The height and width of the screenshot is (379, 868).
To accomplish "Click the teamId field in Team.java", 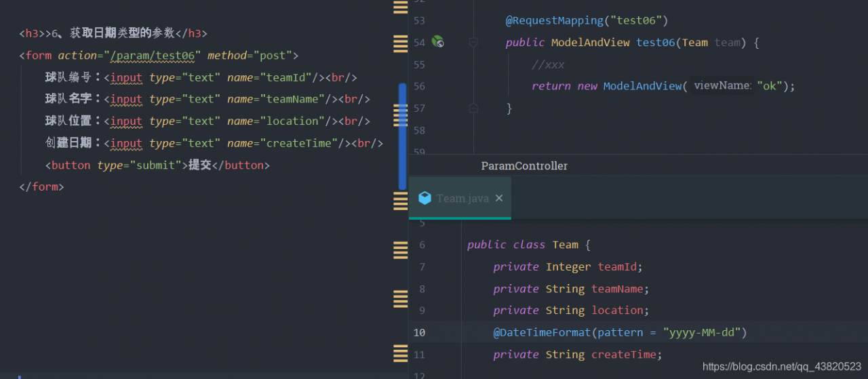I will [617, 266].
